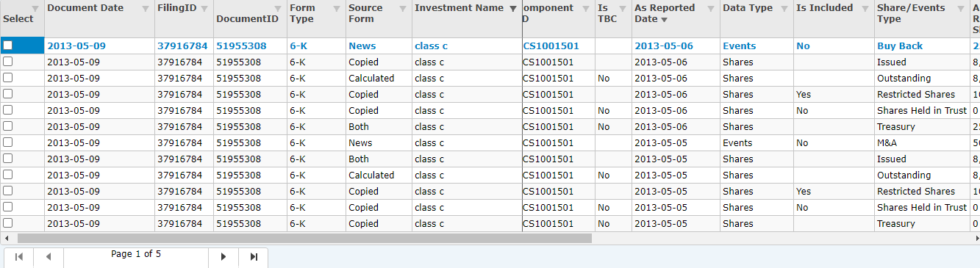Screen dimensions: 980x268
Task: Select the checkbox of the M&A row
Action: 7,142
